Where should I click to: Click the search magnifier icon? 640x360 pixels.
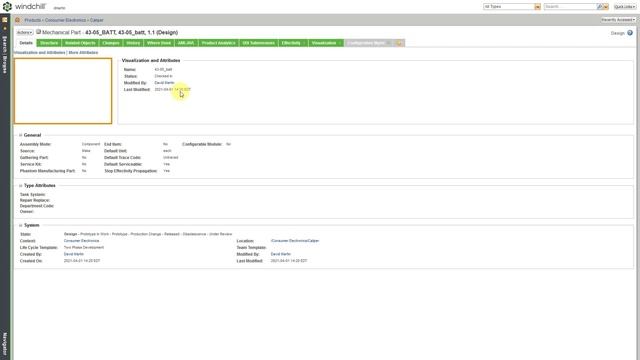click(x=600, y=7)
